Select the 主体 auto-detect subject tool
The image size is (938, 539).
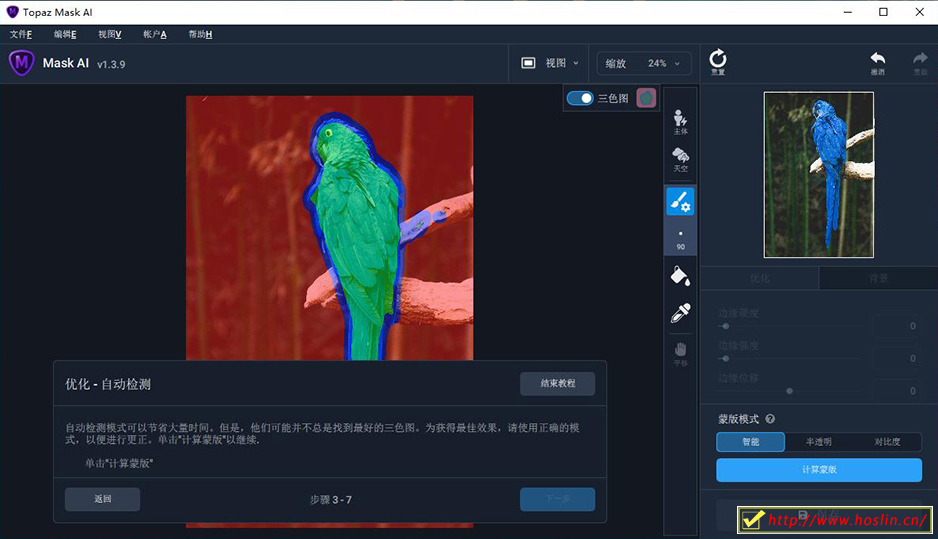pos(680,121)
